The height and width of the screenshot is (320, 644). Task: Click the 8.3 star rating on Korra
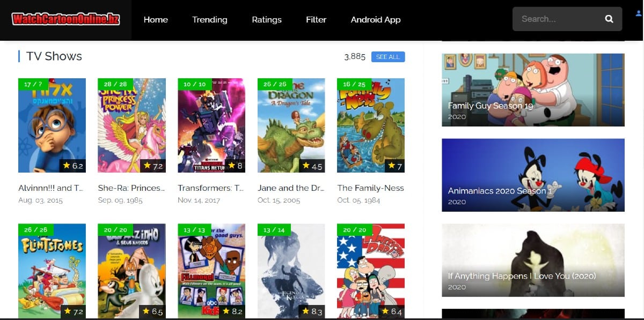pyautogui.click(x=312, y=311)
